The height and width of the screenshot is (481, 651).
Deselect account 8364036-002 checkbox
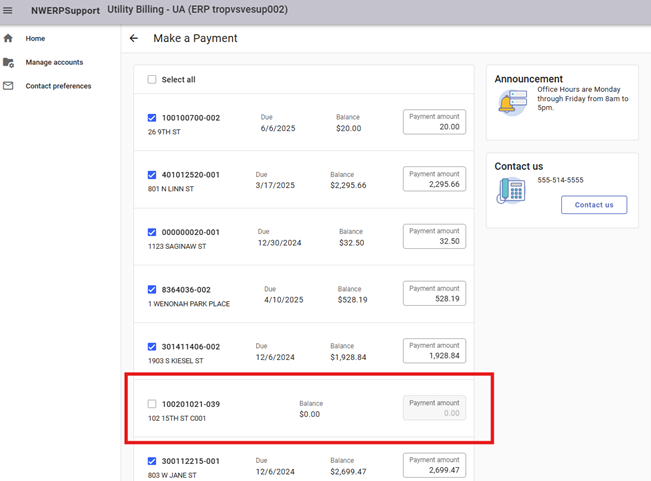click(152, 290)
